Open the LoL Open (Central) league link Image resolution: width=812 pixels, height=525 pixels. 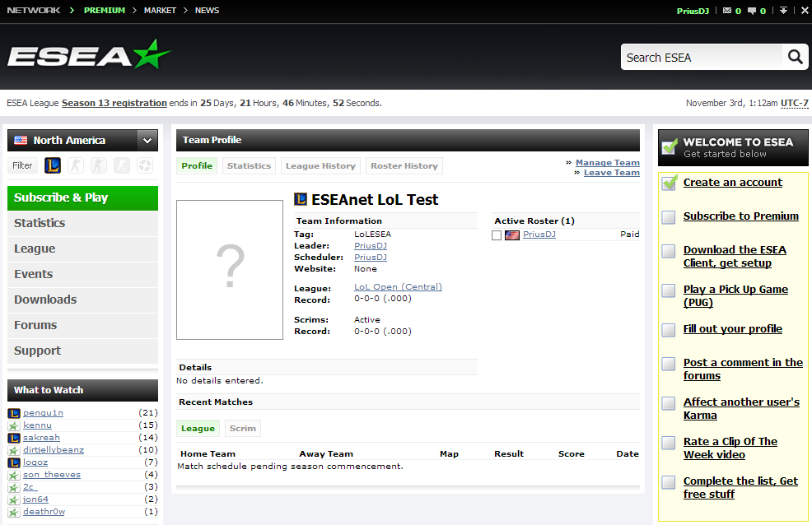(x=399, y=287)
